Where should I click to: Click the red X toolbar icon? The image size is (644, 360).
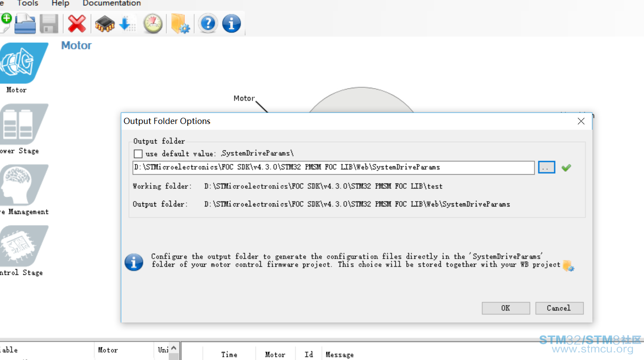pos(77,24)
